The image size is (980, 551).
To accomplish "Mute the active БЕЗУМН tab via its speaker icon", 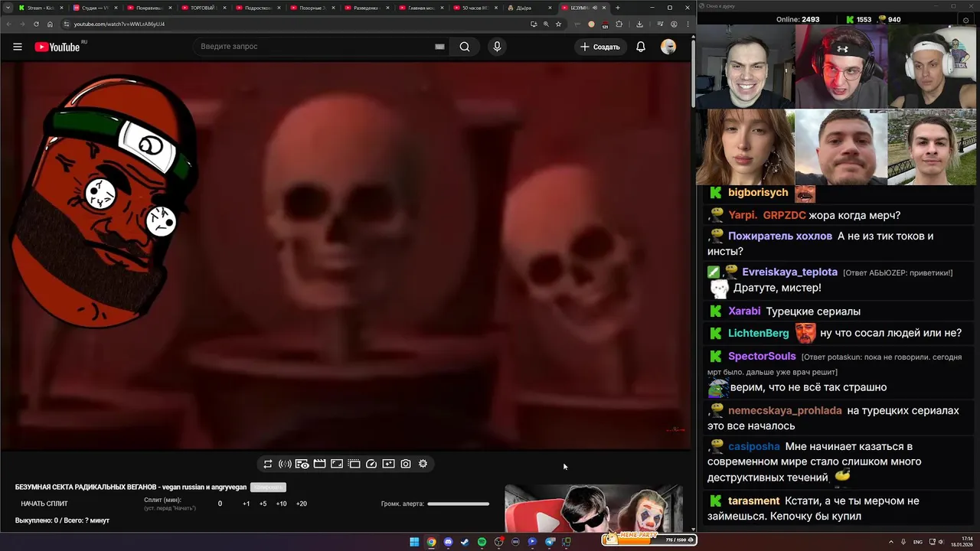I will [595, 8].
